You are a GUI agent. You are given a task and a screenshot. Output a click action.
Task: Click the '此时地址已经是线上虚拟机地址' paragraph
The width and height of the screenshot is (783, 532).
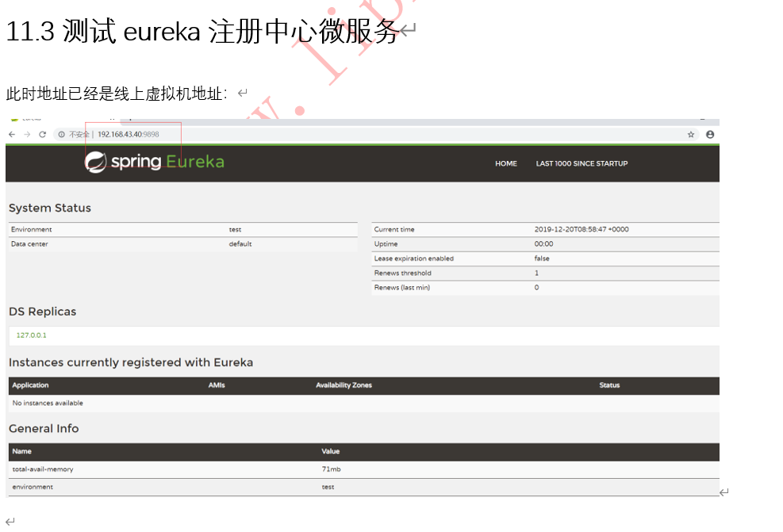(x=117, y=94)
